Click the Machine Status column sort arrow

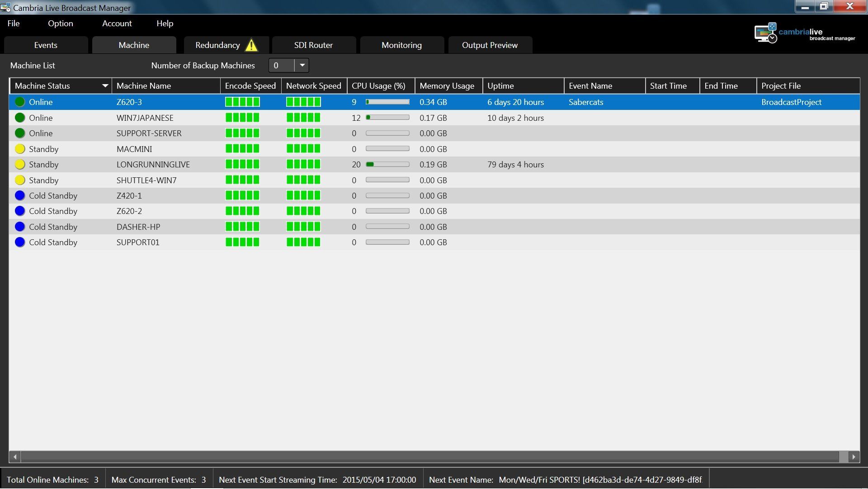105,86
